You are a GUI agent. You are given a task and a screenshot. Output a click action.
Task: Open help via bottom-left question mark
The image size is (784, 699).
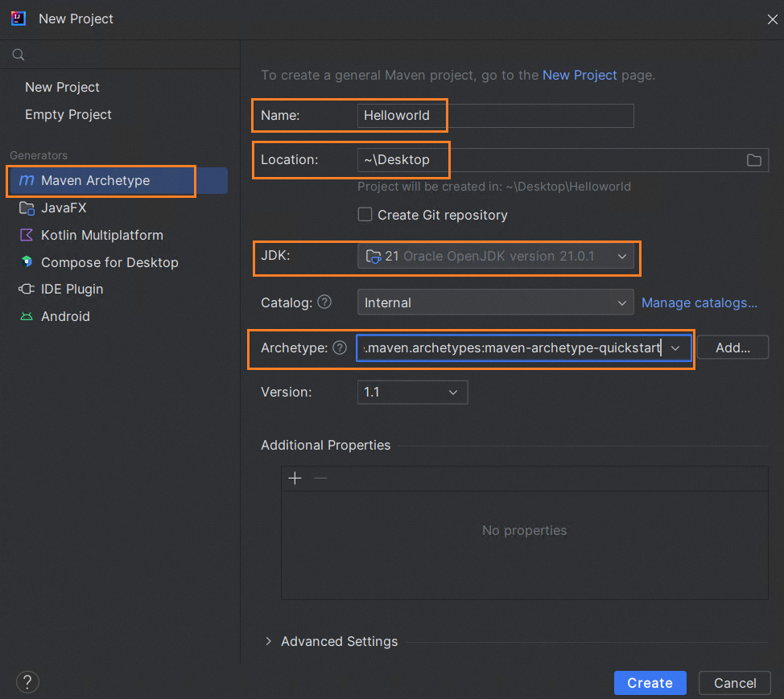[x=27, y=682]
